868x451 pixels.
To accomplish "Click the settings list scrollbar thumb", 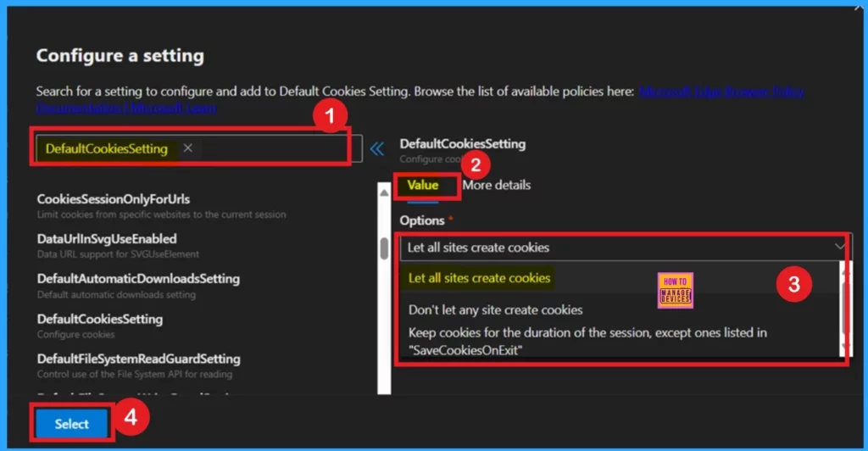I will [384, 248].
